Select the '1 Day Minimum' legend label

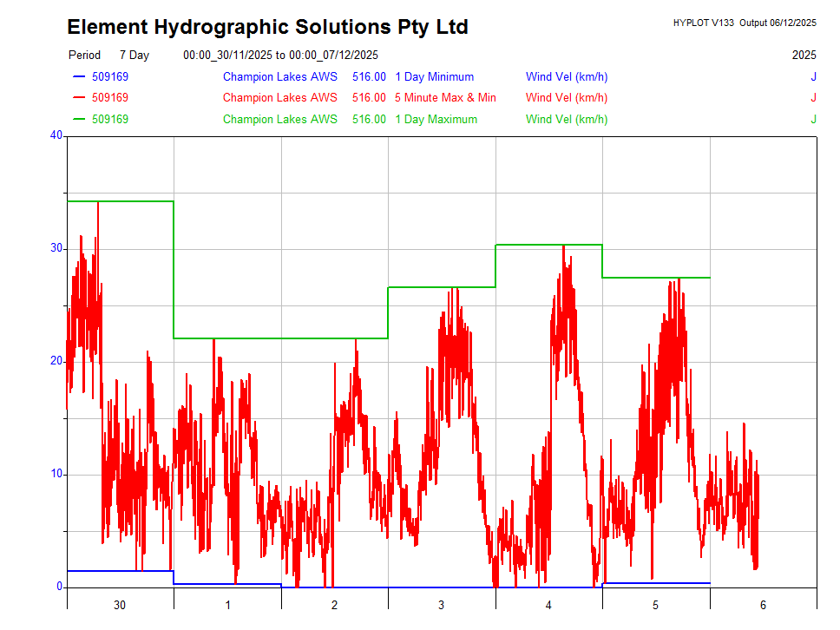click(434, 77)
